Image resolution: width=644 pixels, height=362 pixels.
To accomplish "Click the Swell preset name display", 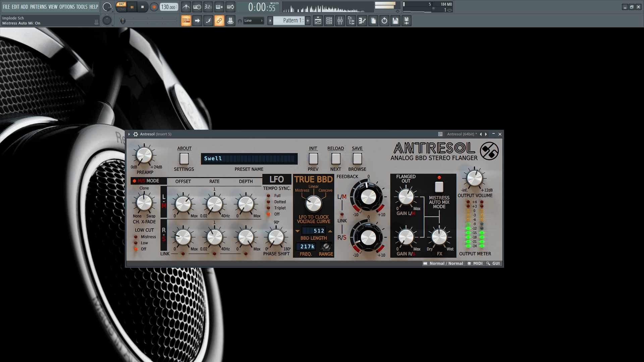I will (249, 159).
